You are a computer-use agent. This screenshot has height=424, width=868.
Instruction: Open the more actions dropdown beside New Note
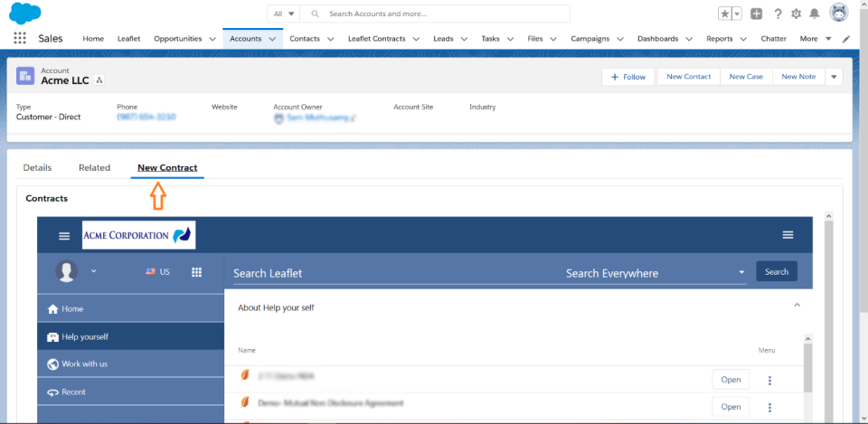click(x=834, y=77)
